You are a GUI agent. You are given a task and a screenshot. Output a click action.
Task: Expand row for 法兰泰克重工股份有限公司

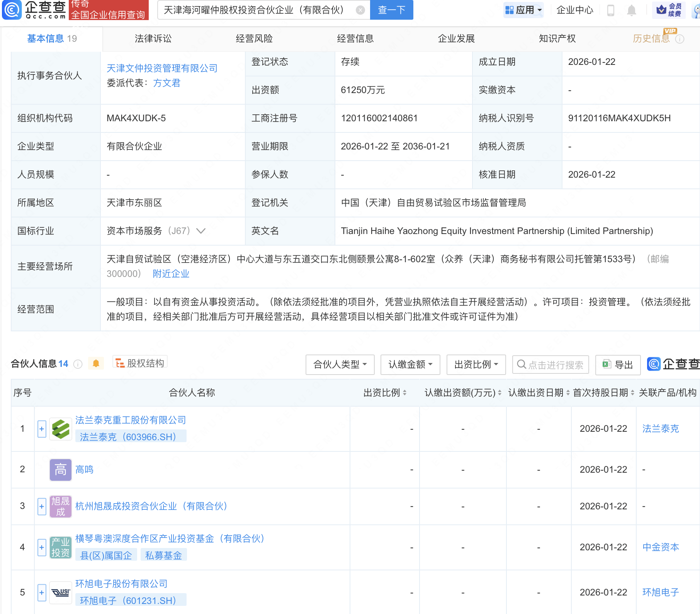pos(42,429)
